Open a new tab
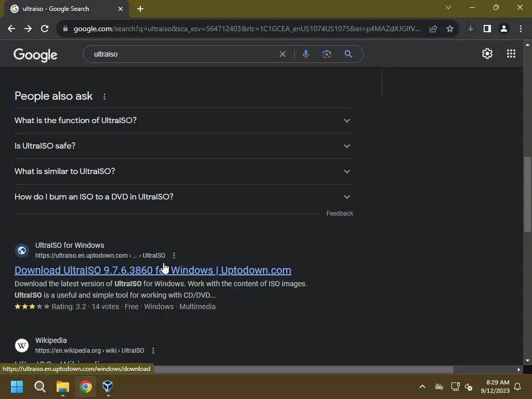 pyautogui.click(x=140, y=9)
